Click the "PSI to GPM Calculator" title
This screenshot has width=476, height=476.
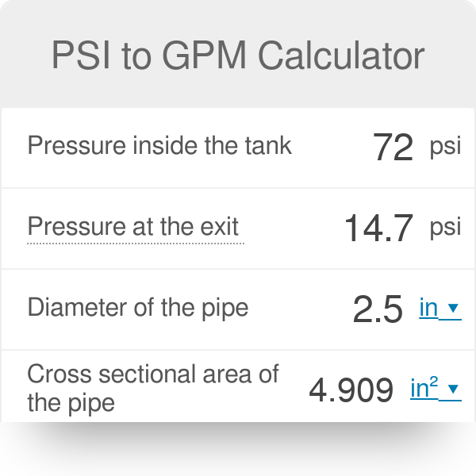238,56
